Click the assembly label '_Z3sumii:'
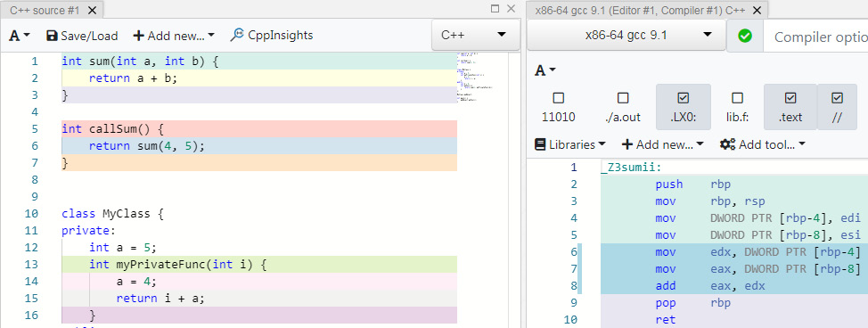Image resolution: width=868 pixels, height=328 pixels. 631,168
